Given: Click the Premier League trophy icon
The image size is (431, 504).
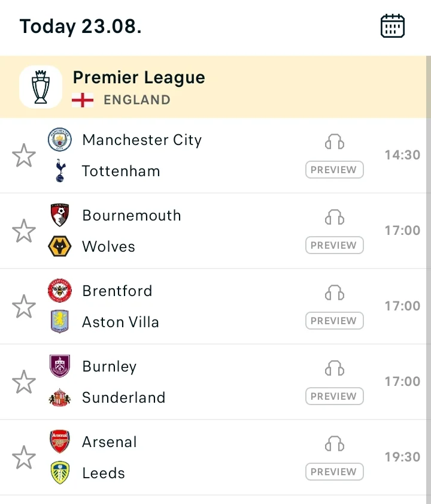Looking at the screenshot, I should [x=41, y=87].
